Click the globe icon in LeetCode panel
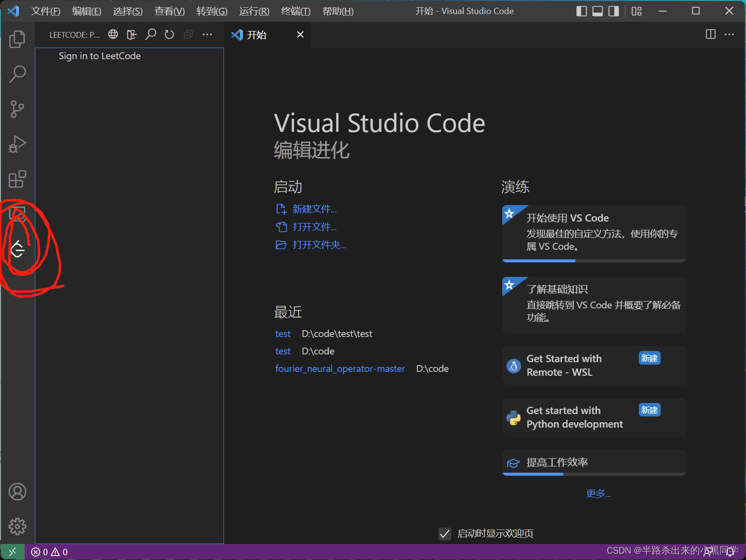746x560 pixels. click(112, 34)
